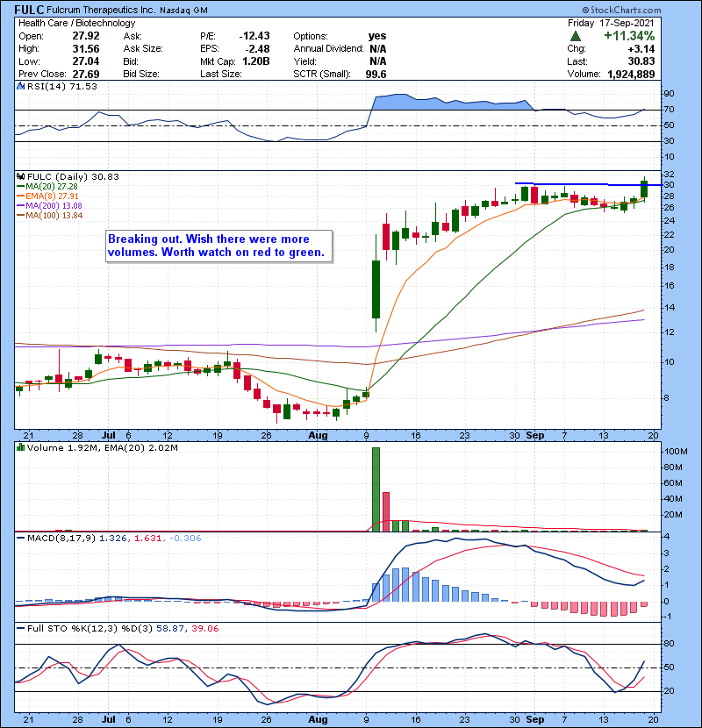Click the latest green candle on the far right
The height and width of the screenshot is (728, 702).
644,189
